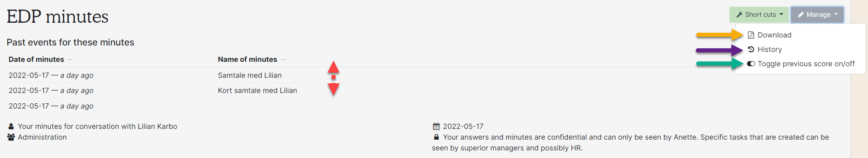868x158 pixels.
Task: Click the padlock confidentiality icon
Action: [436, 137]
